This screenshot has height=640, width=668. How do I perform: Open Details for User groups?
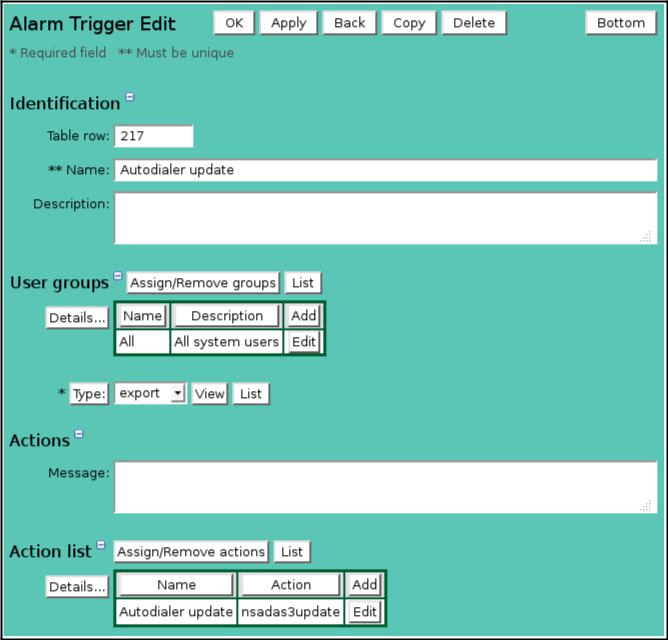[77, 317]
